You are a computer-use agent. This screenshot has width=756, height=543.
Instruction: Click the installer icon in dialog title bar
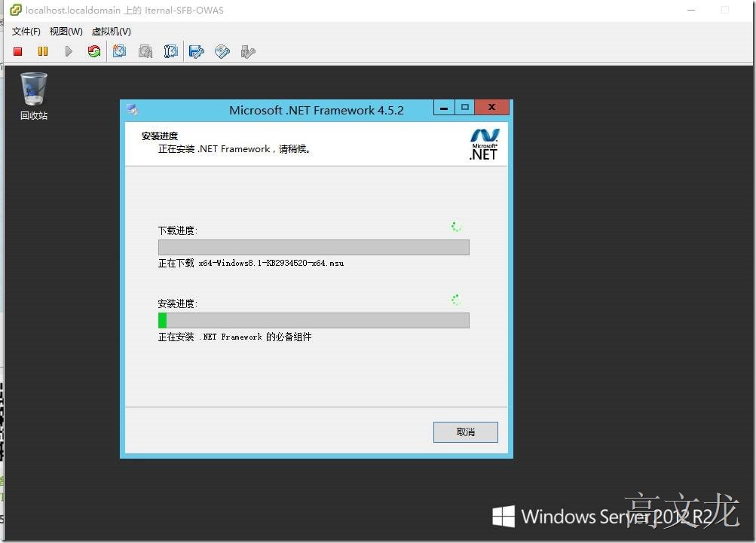[133, 110]
